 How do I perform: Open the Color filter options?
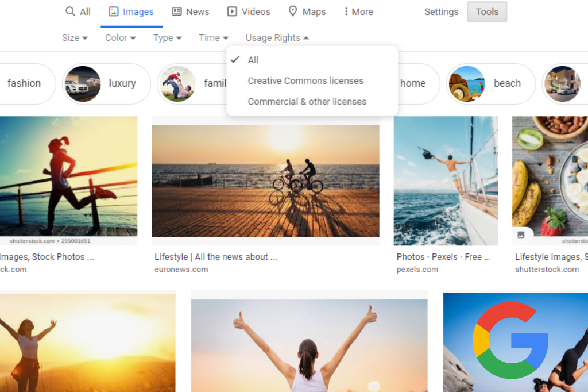pyautogui.click(x=119, y=37)
